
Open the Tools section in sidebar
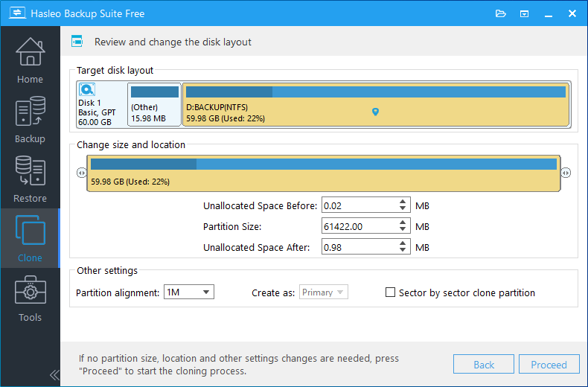(30, 298)
